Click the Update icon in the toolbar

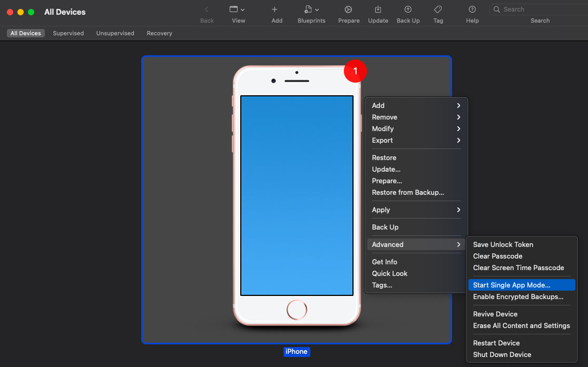pyautogui.click(x=378, y=9)
